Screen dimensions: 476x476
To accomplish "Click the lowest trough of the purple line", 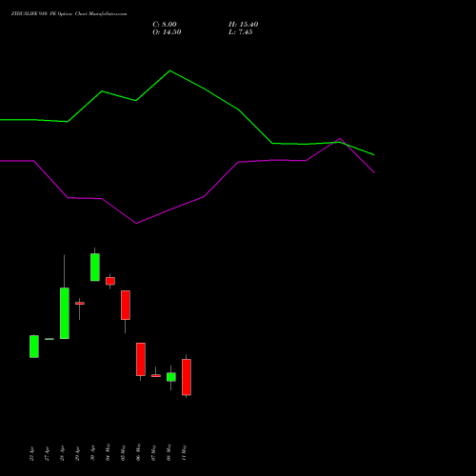I will tap(136, 223).
